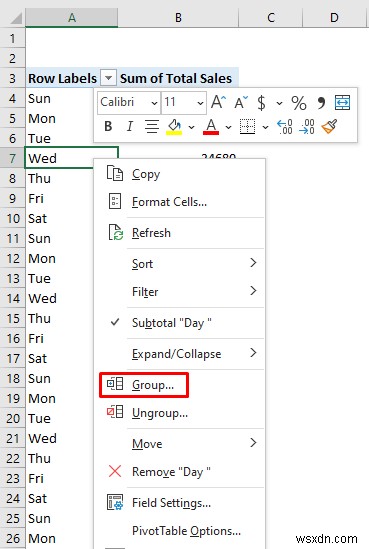369x549 pixels.
Task: Open the Font Color dropdown arrow
Action: coord(228,127)
